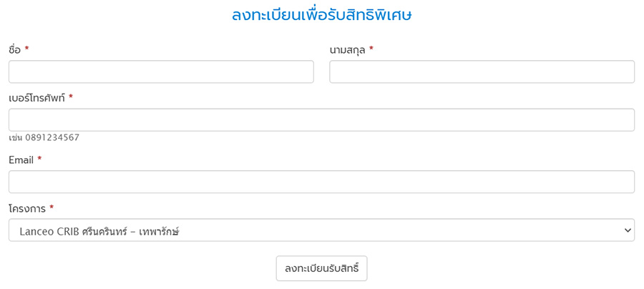Viewport: 644px width, 289px height.
Task: Open the โครงการ project dropdown
Action: (x=321, y=230)
